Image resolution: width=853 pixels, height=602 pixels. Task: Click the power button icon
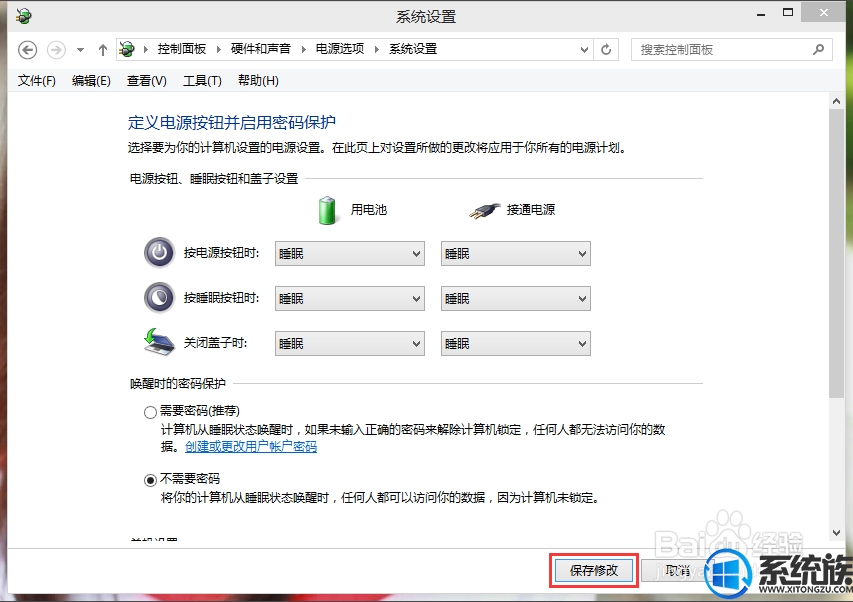159,253
